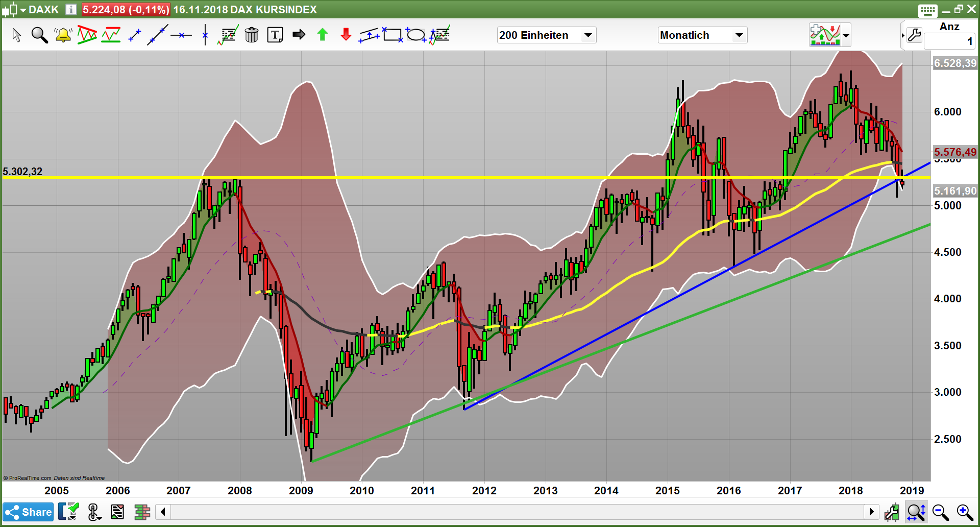Expand the indicators button dropdown arrow
This screenshot has width=980, height=527.
point(846,35)
